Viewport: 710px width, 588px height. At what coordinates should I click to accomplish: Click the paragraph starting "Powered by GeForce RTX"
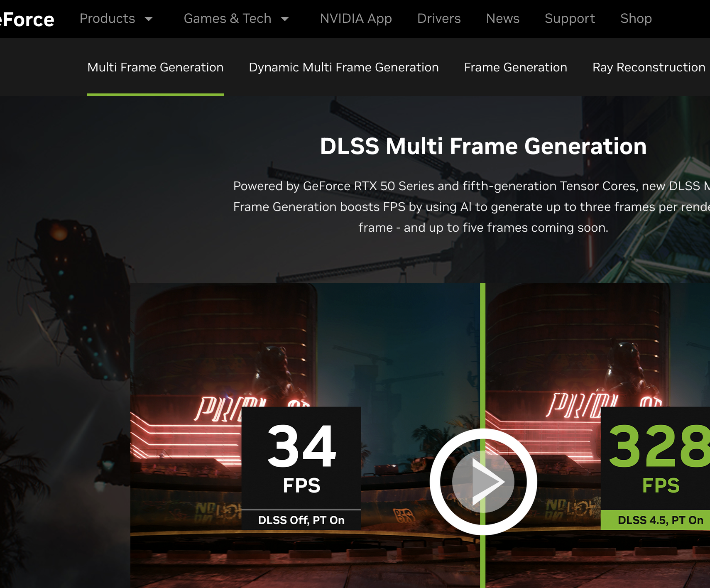point(472,207)
